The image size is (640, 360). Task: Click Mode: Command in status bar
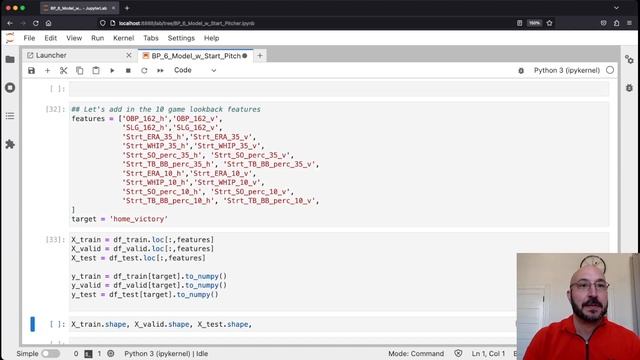click(x=416, y=353)
